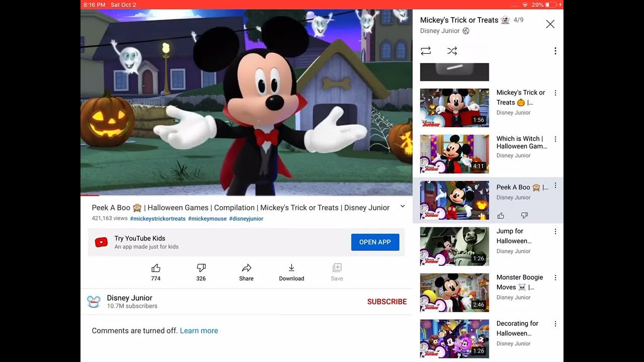
Task: Click the 8:16 PM clock in status bar
Action: point(95,5)
